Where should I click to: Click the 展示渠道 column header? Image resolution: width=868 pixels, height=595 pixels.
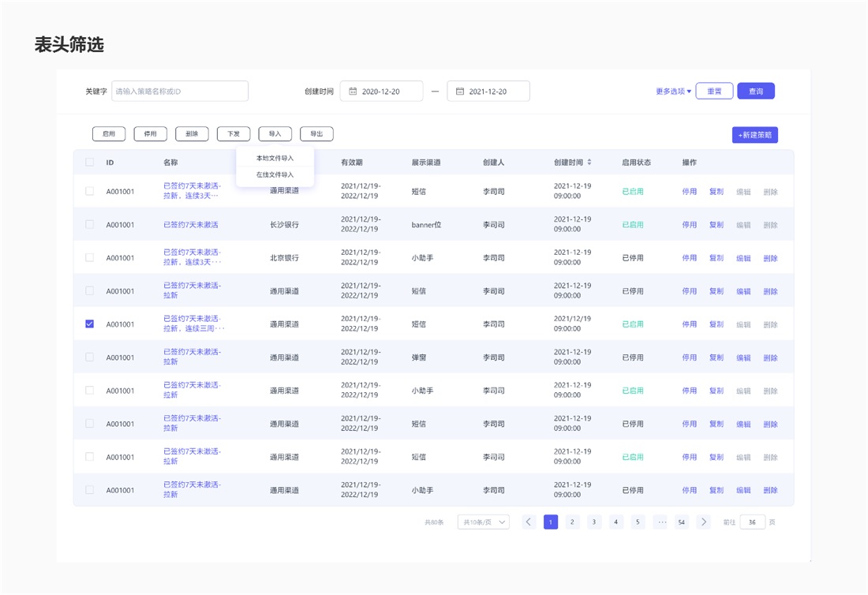425,163
